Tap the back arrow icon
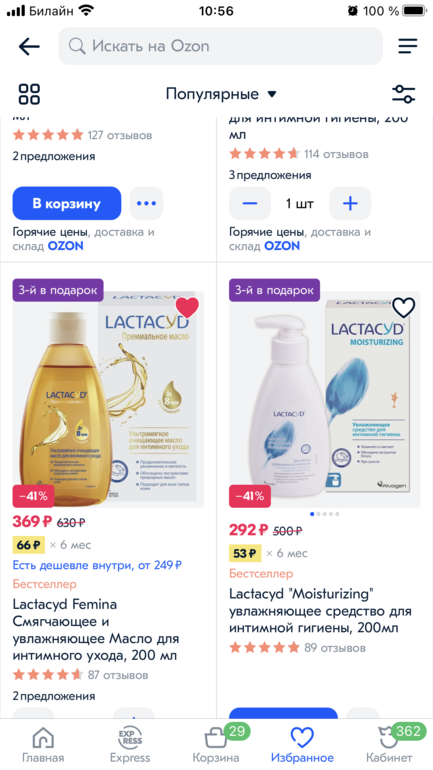433x770 pixels. click(x=29, y=46)
